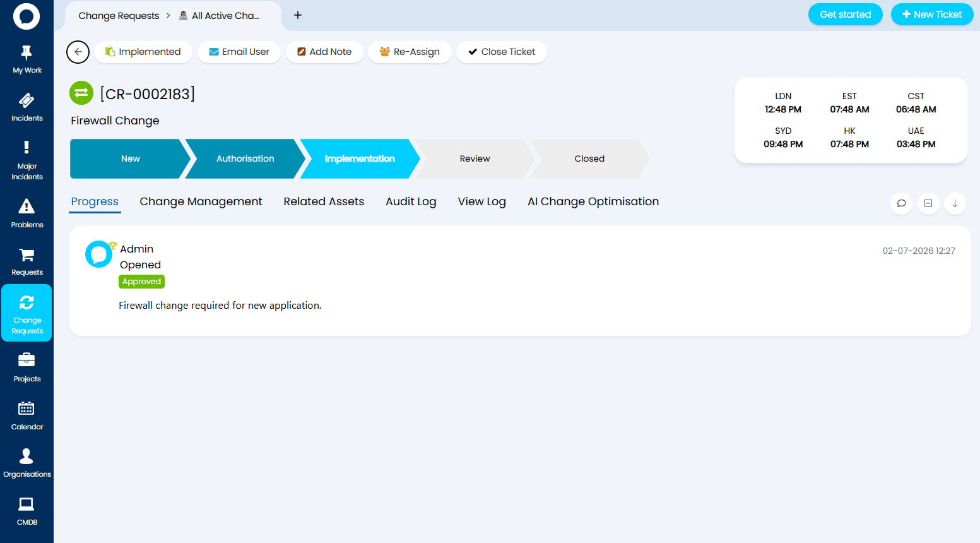
Task: Open the Related Assets tab
Action: coord(324,201)
